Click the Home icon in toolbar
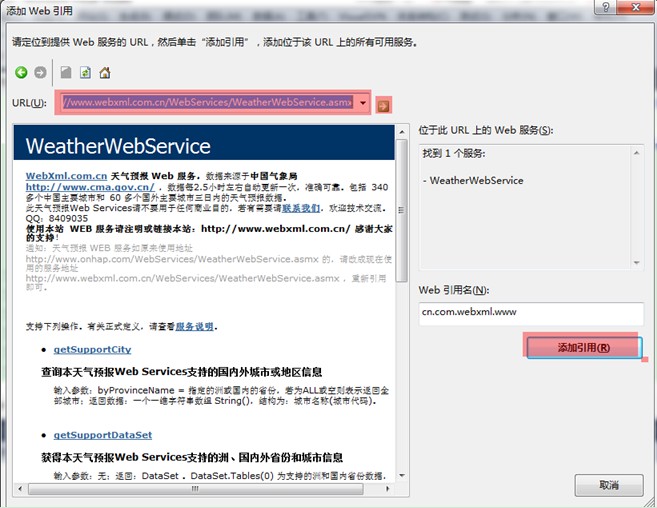This screenshot has height=508, width=657. tap(105, 73)
